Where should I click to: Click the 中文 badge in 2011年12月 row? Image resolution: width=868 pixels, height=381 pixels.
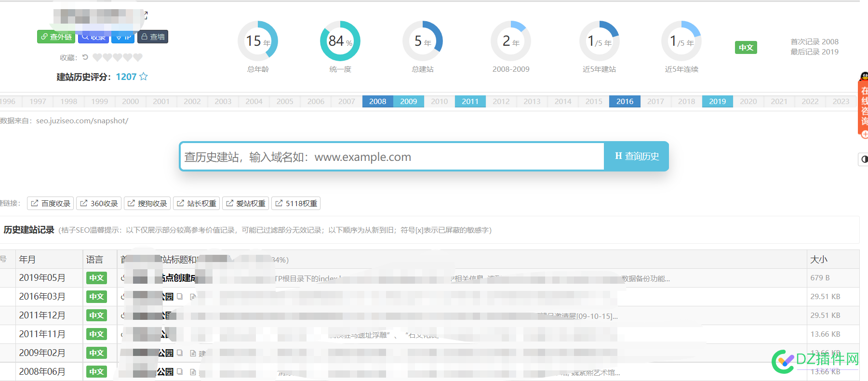96,315
